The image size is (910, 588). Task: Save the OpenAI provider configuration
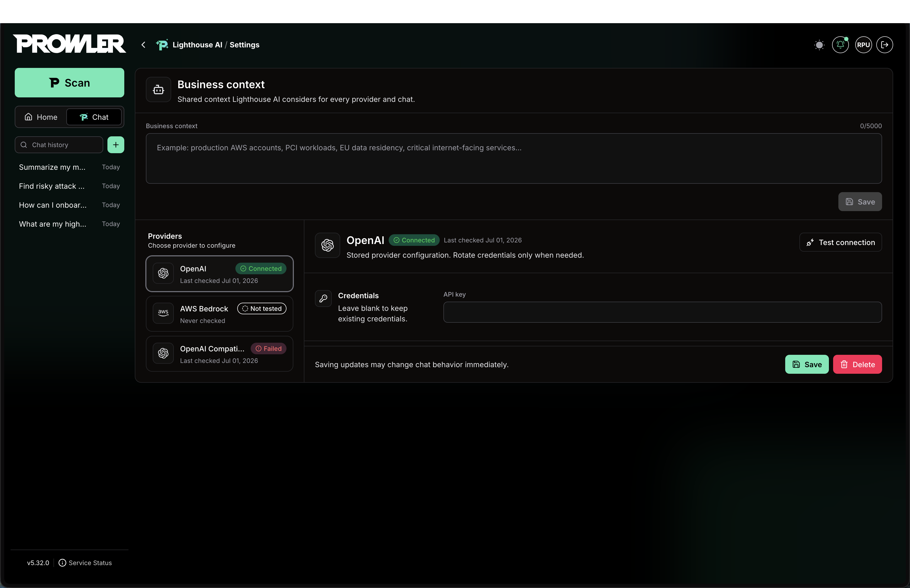(x=807, y=364)
